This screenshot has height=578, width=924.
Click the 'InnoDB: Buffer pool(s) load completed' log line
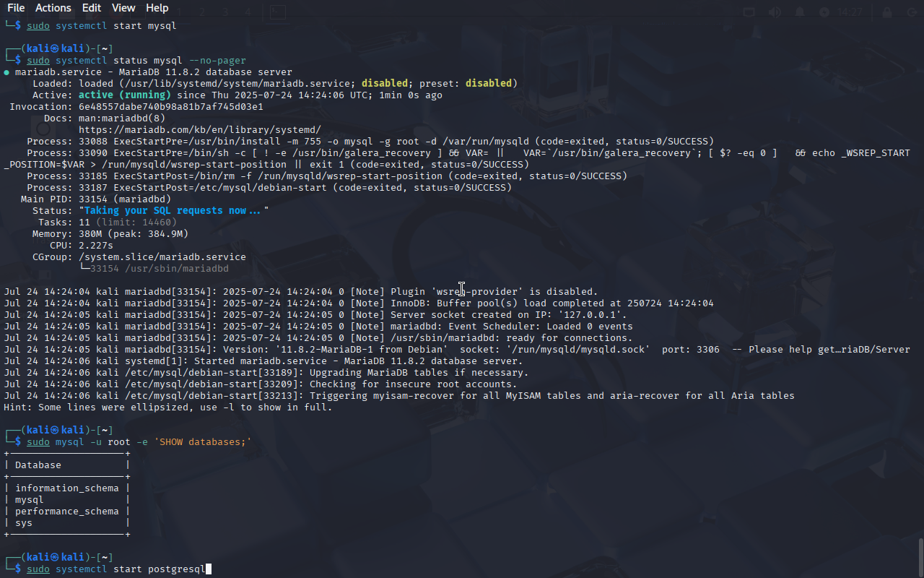pyautogui.click(x=359, y=303)
